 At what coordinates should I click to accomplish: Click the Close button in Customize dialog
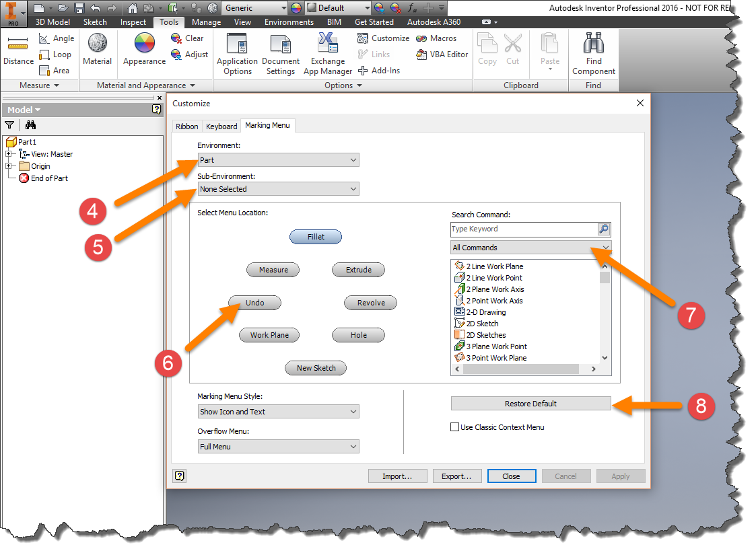tap(511, 476)
